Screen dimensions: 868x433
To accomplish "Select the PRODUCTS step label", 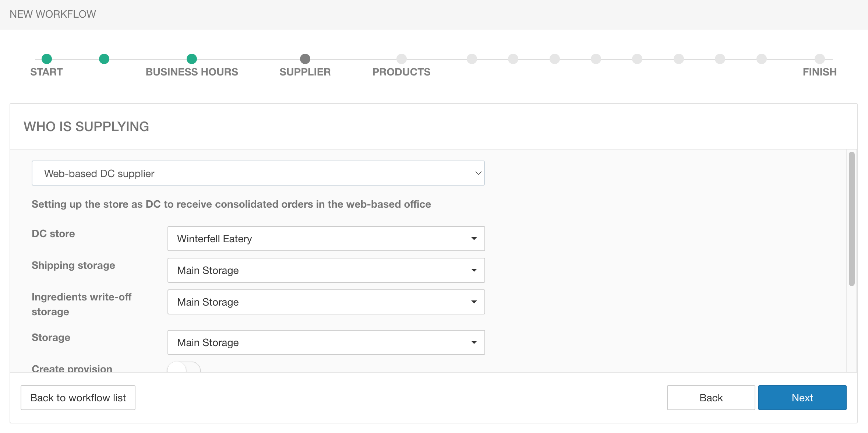I will (401, 72).
